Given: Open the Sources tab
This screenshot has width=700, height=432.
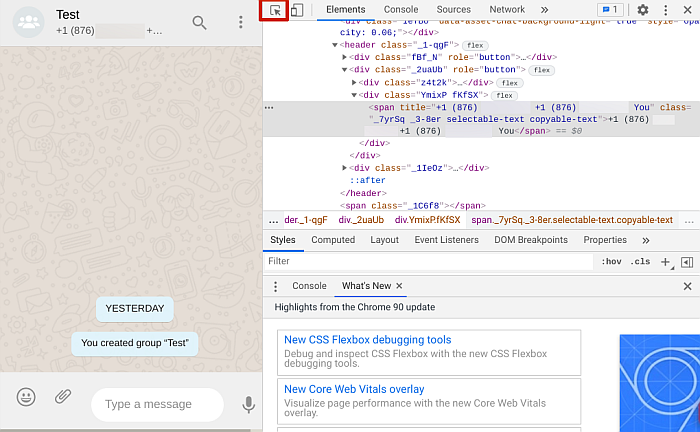Looking at the screenshot, I should tap(454, 9).
